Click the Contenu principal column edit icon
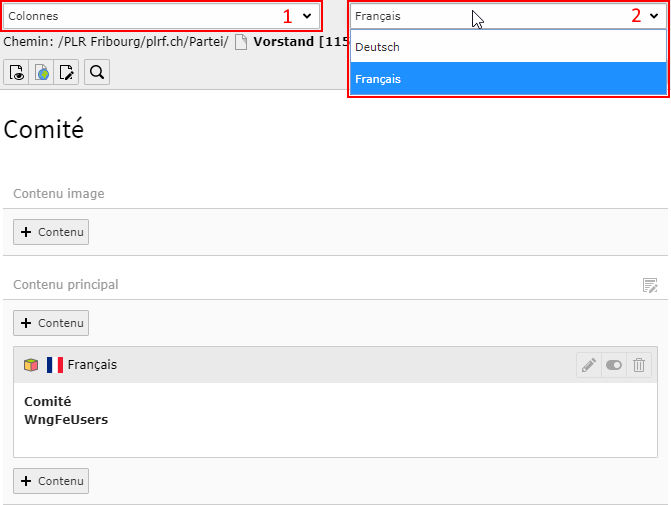 coord(650,285)
